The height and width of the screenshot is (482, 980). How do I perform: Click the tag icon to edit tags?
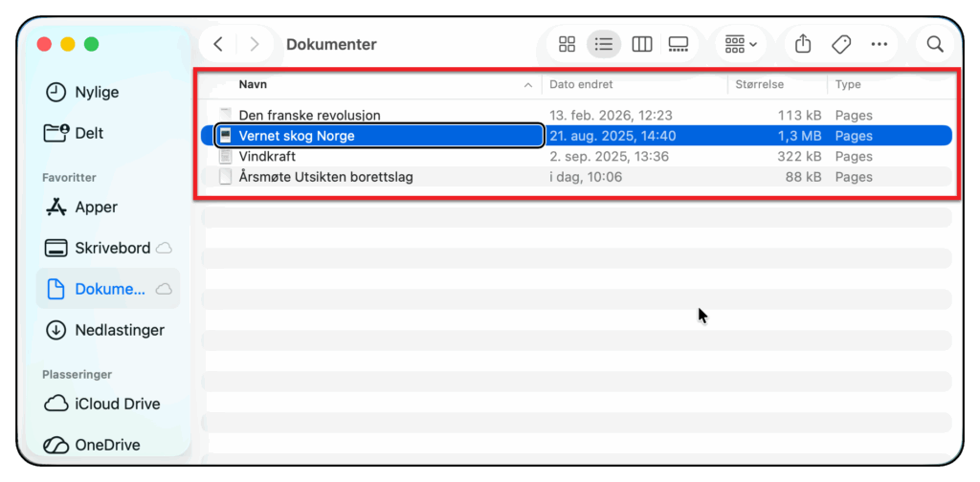tap(841, 44)
